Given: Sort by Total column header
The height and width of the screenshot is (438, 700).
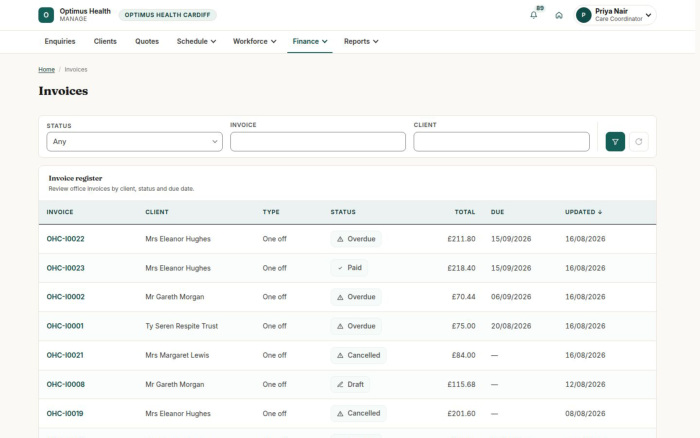Looking at the screenshot, I should click(465, 212).
